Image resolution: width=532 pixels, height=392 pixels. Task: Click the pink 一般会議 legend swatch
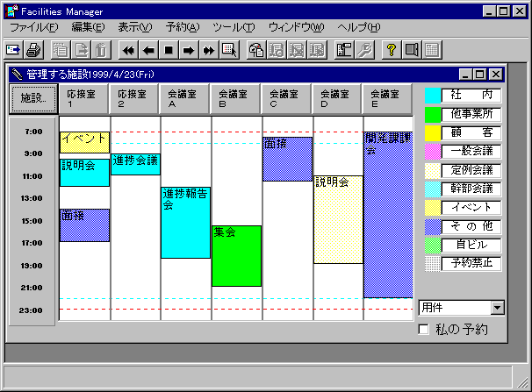pos(433,152)
